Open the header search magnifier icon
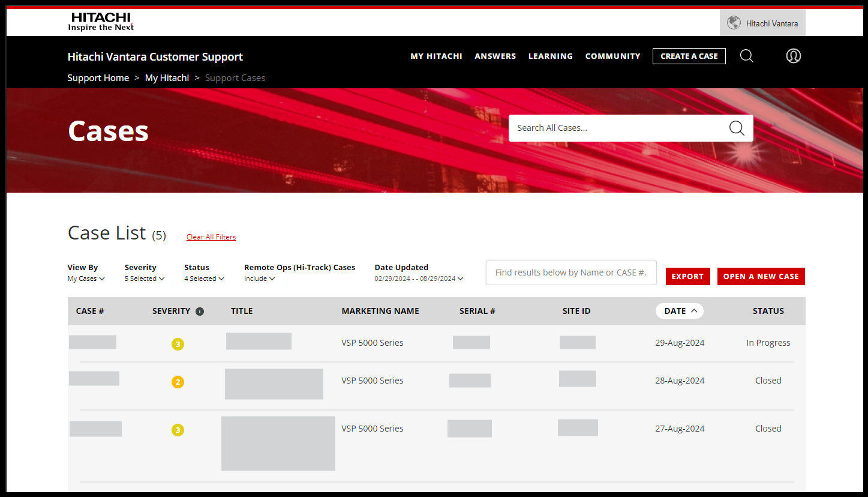 [747, 56]
